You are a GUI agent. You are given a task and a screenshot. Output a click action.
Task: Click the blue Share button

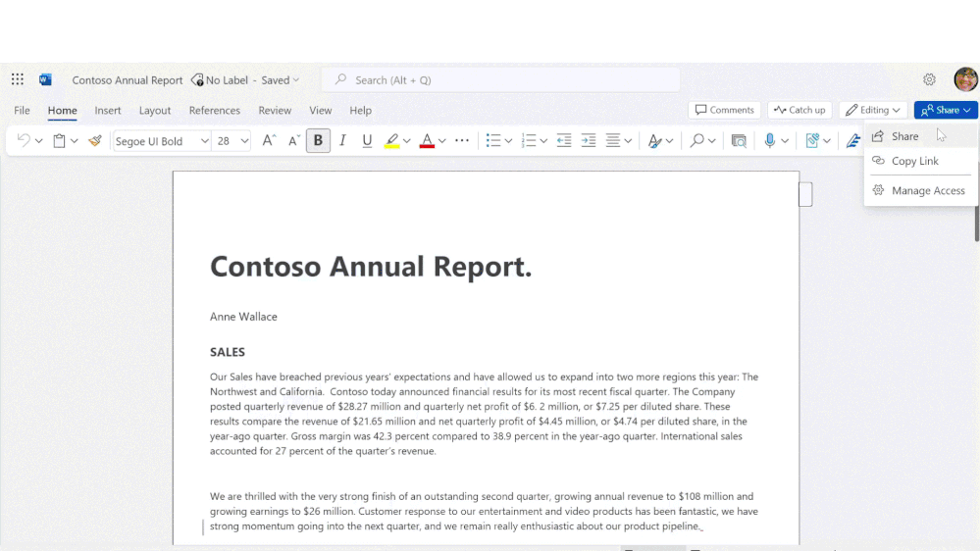tap(946, 110)
